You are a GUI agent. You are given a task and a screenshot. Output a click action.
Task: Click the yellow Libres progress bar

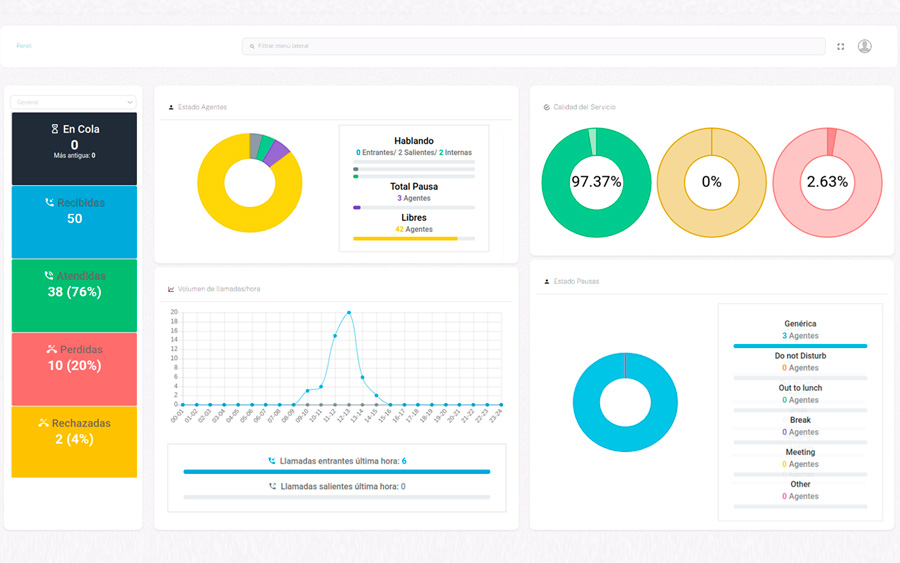click(x=405, y=238)
